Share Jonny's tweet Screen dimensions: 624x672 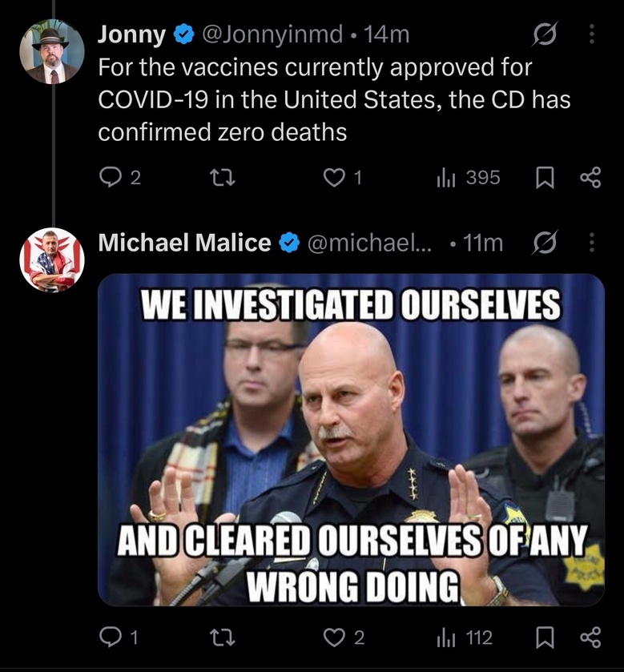tap(590, 178)
